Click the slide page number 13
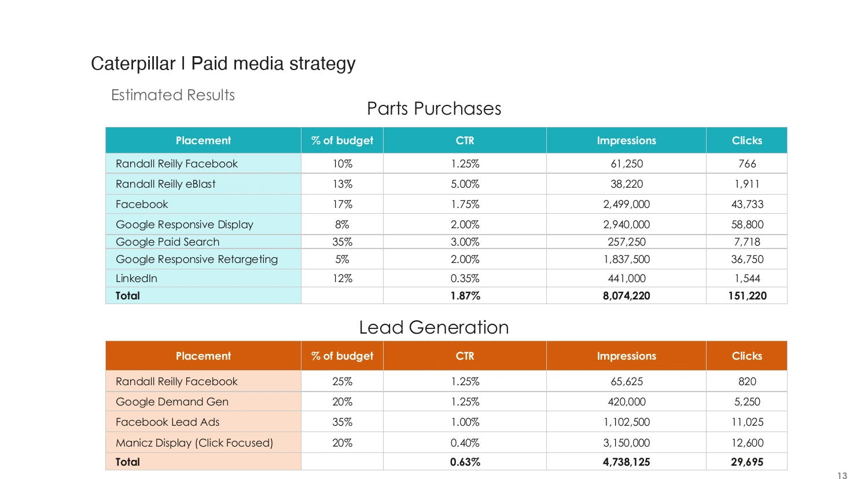The height and width of the screenshot is (479, 868). pyautogui.click(x=842, y=476)
